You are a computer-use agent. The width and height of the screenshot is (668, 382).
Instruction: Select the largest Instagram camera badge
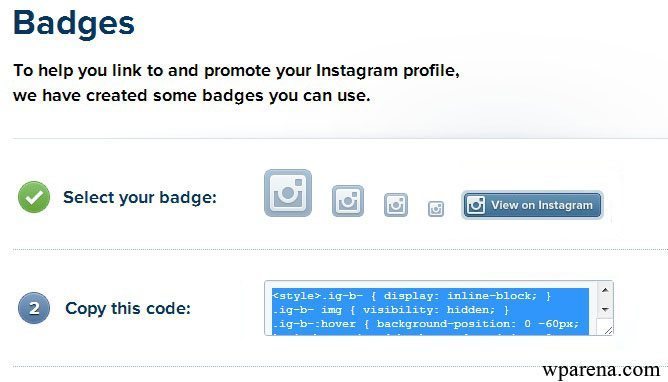point(288,193)
